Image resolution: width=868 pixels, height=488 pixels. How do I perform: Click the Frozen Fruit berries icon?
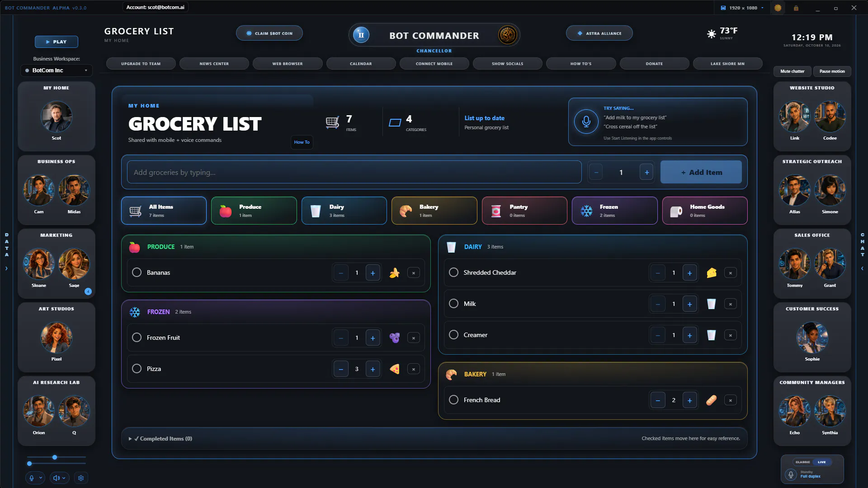[394, 338]
